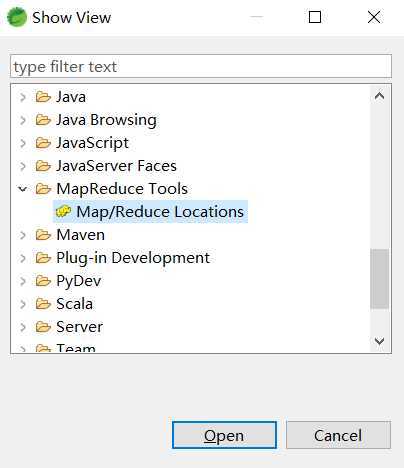Click the scroll down arrow of list
Viewport: 404px width, 468px height.
380,341
